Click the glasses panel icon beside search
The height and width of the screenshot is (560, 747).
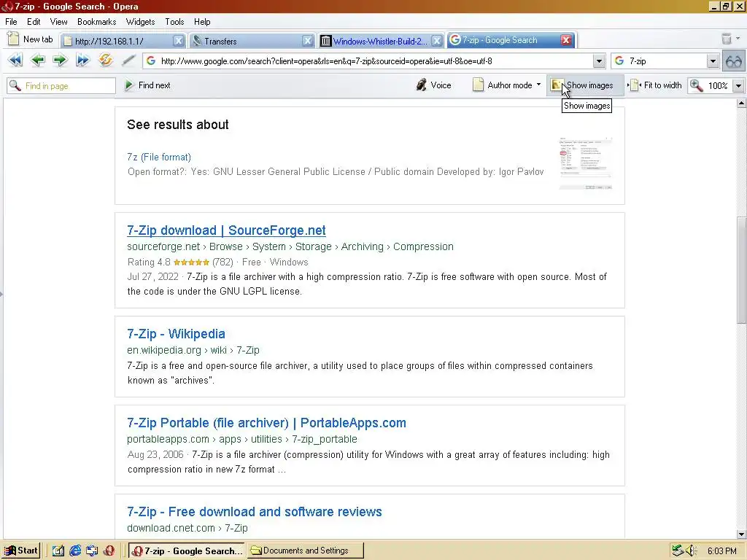tap(734, 61)
